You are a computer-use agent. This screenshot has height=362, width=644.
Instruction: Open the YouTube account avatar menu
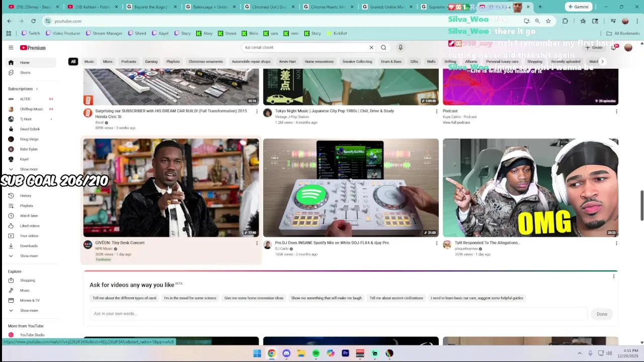pyautogui.click(x=628, y=47)
